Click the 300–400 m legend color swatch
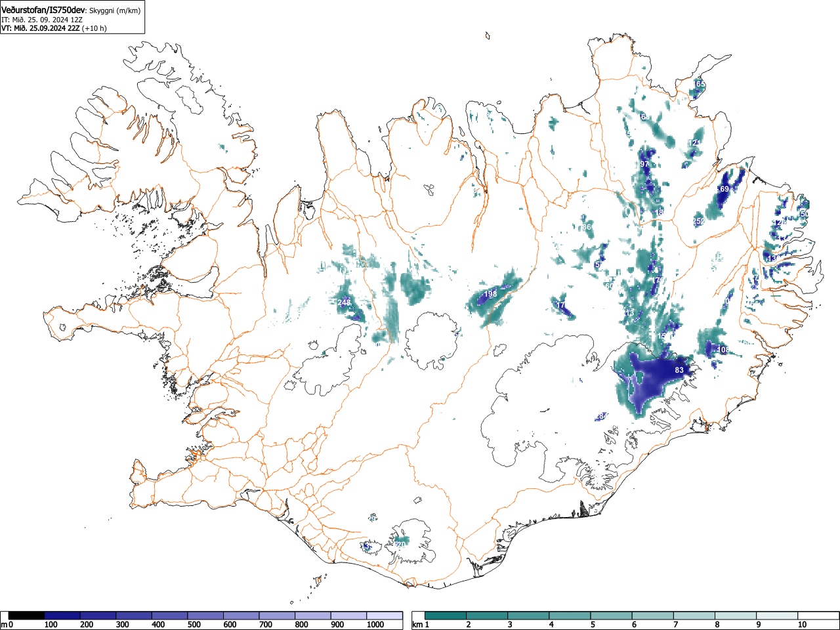This screenshot has width=840, height=630. click(134, 616)
